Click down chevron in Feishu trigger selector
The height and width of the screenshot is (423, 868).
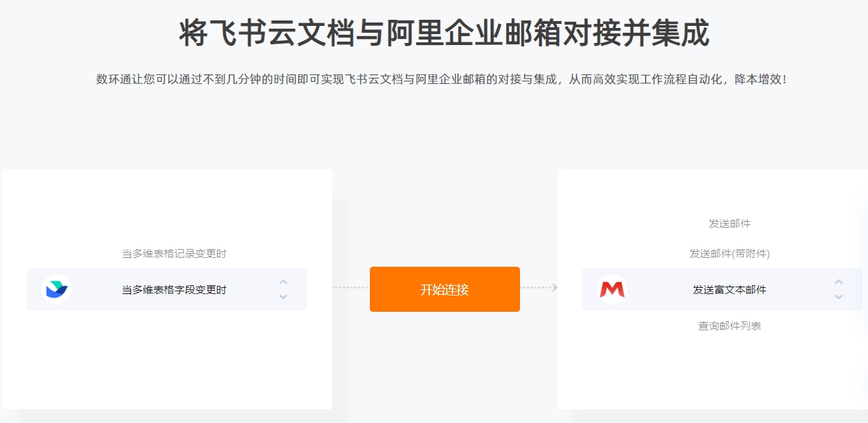click(x=283, y=297)
